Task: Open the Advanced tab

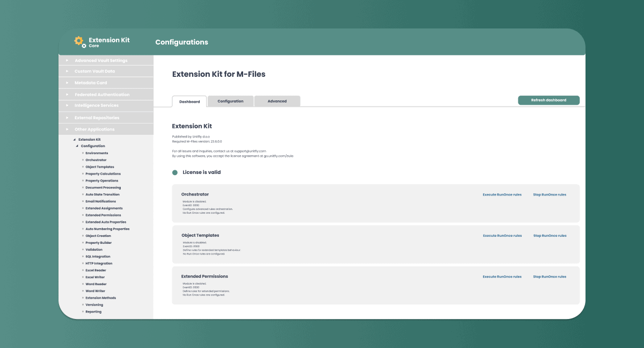Action: pos(277,101)
